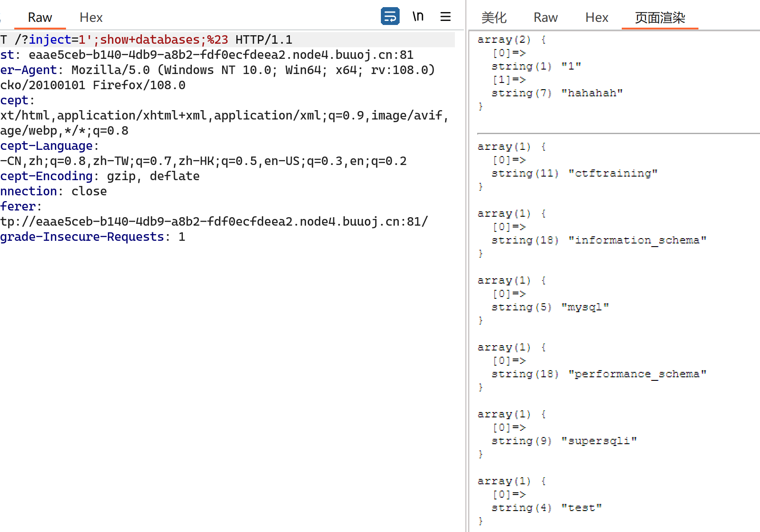Click the payload 1';show+databases;%23
The width and height of the screenshot is (760, 532).
tap(153, 40)
